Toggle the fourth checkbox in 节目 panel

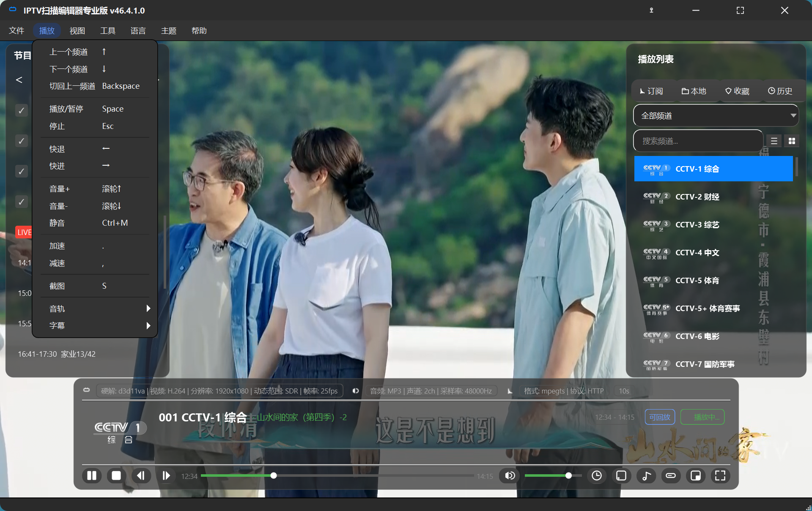tap(21, 202)
